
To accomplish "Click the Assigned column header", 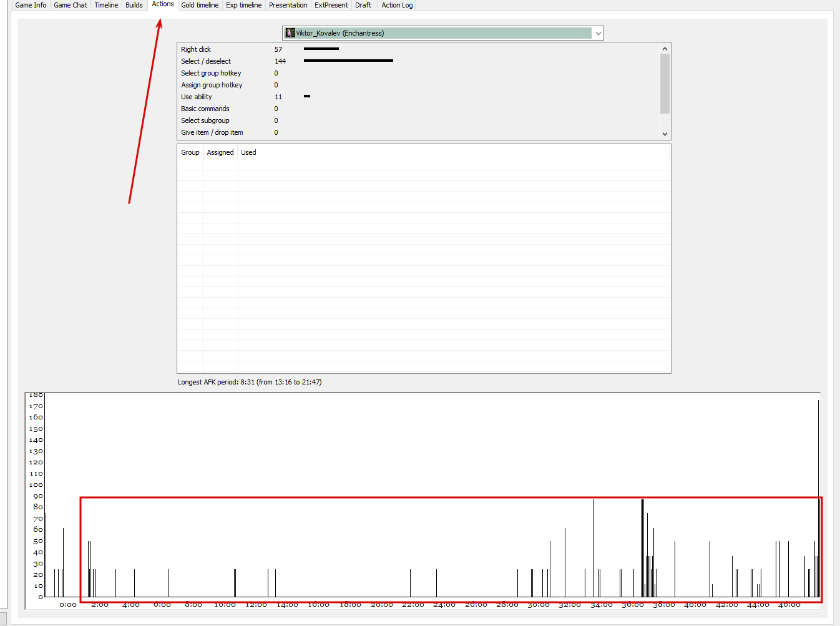I will (x=220, y=152).
